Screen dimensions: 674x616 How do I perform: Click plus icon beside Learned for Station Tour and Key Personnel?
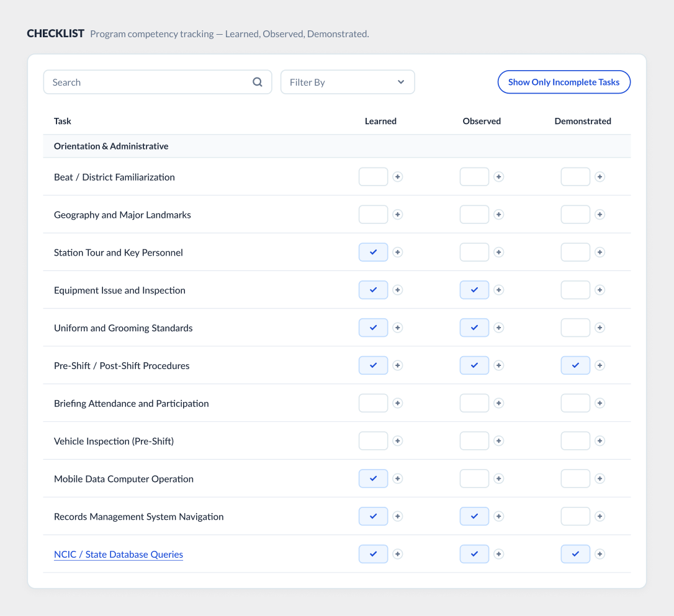tap(398, 252)
